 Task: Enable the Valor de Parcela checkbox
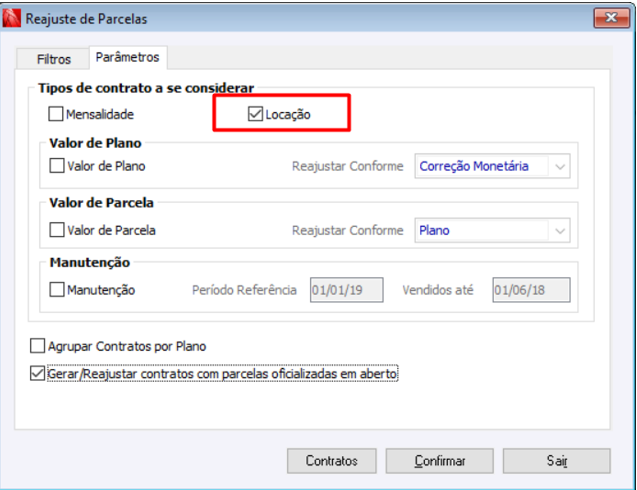(56, 230)
